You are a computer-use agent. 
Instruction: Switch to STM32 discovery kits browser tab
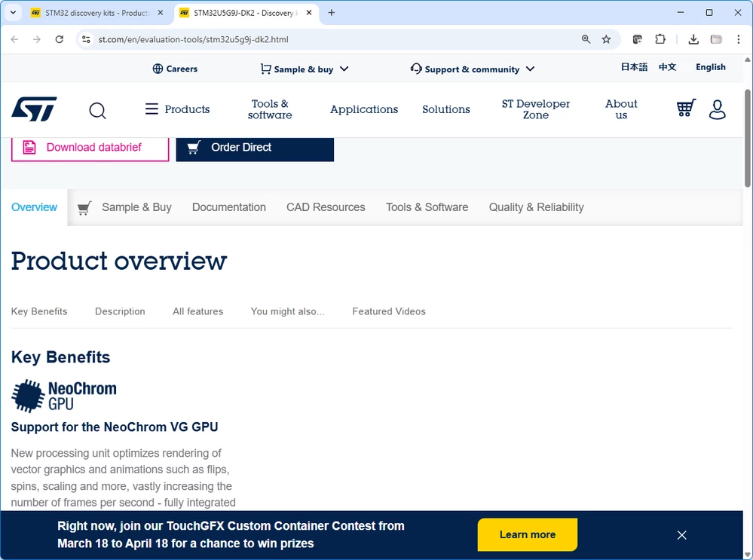96,13
